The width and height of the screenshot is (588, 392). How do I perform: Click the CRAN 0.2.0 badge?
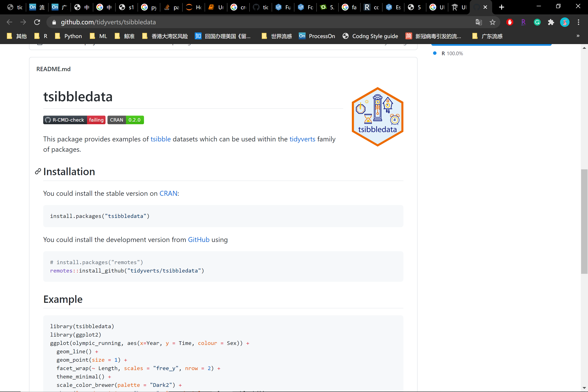[126, 120]
